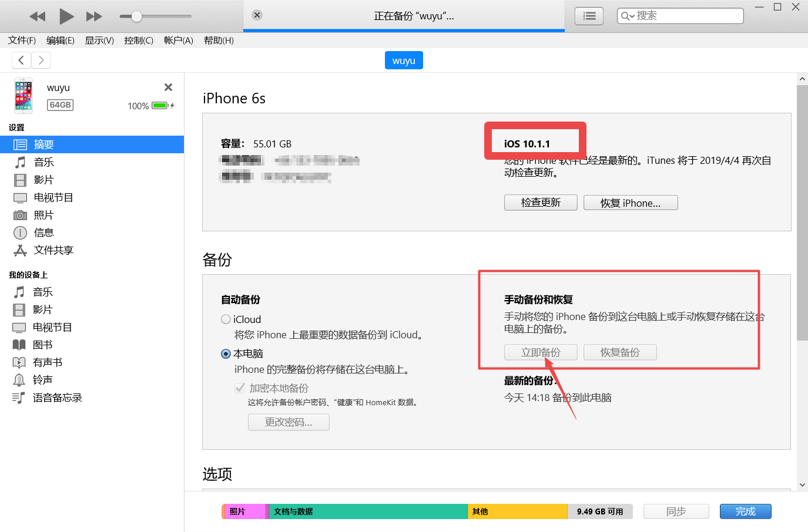Screen dimensions: 808x532
Task: Select the iCloud backup radio button
Action: click(226, 319)
